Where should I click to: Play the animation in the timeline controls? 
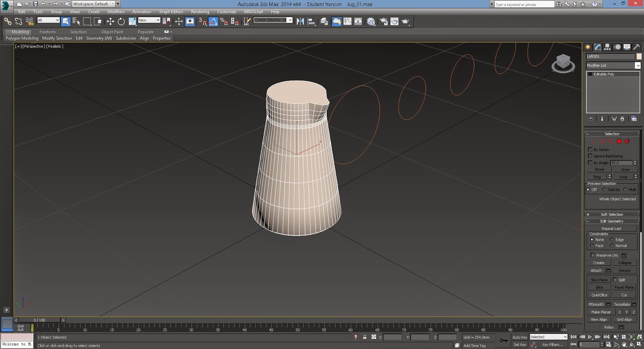pyautogui.click(x=590, y=337)
